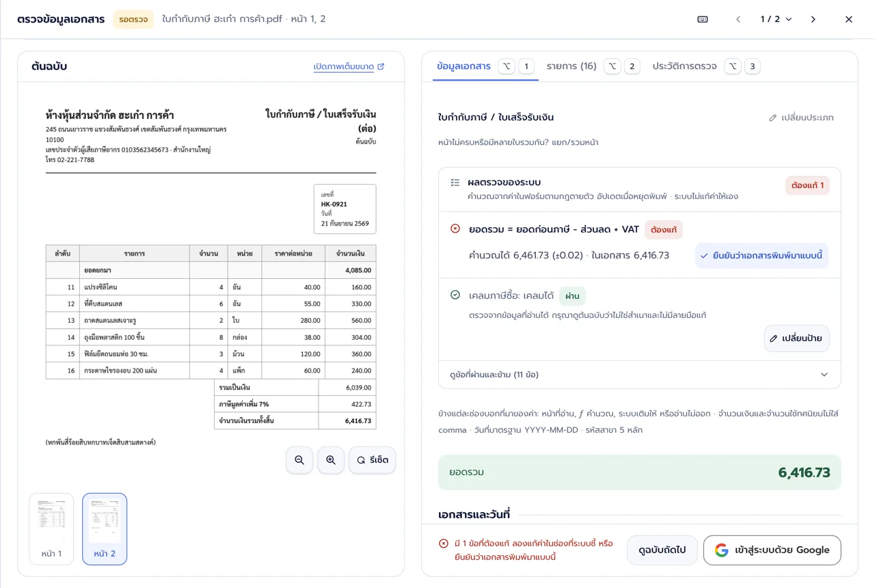Click the รีเซ็ต zoom reset button

pyautogui.click(x=372, y=460)
